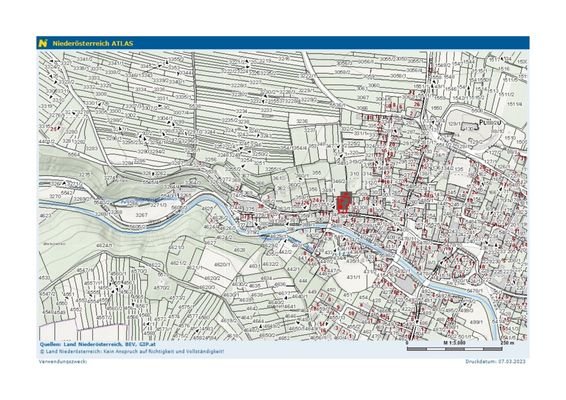566x400 pixels.
Task: Click the copyright disclaimer line
Action: pos(132,351)
